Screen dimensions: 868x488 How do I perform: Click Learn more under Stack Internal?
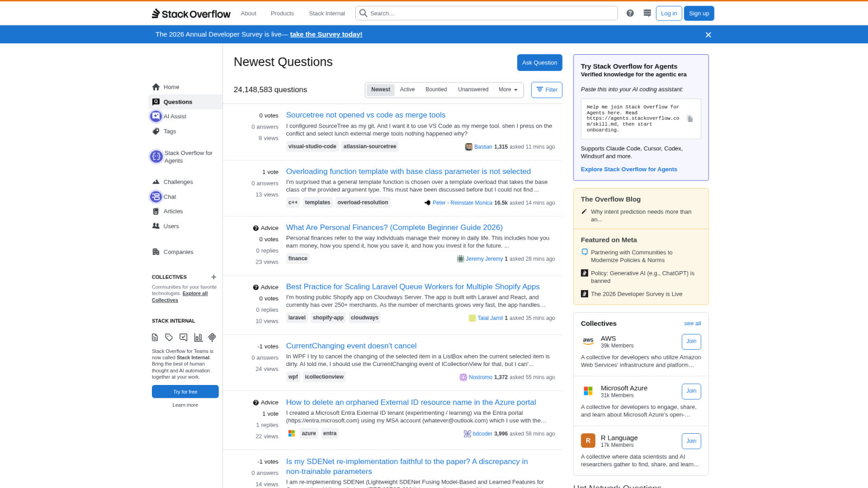click(185, 405)
